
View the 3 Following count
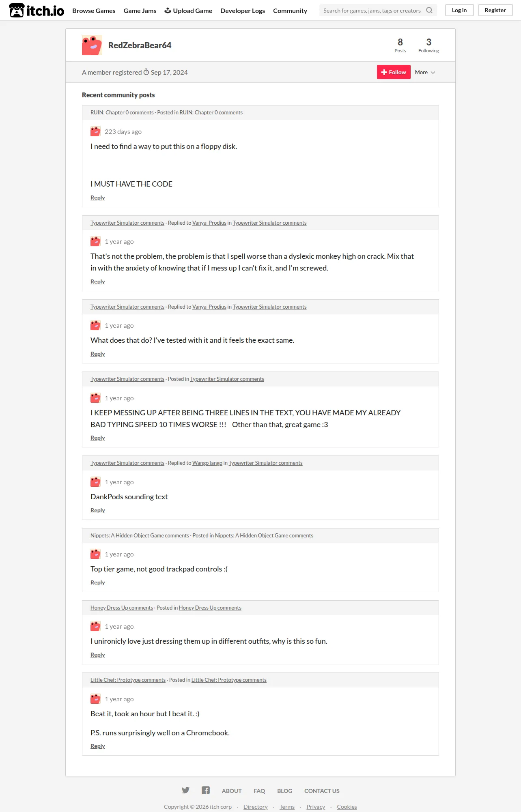tap(428, 45)
